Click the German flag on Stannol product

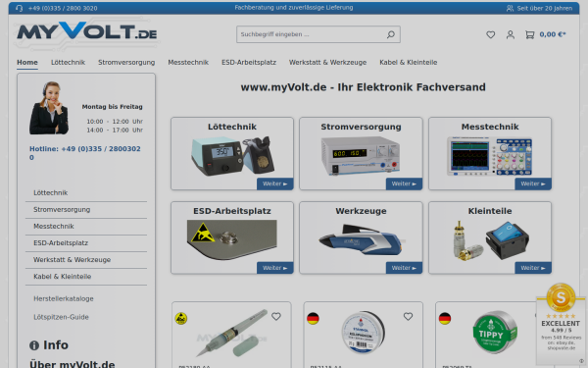tap(313, 318)
